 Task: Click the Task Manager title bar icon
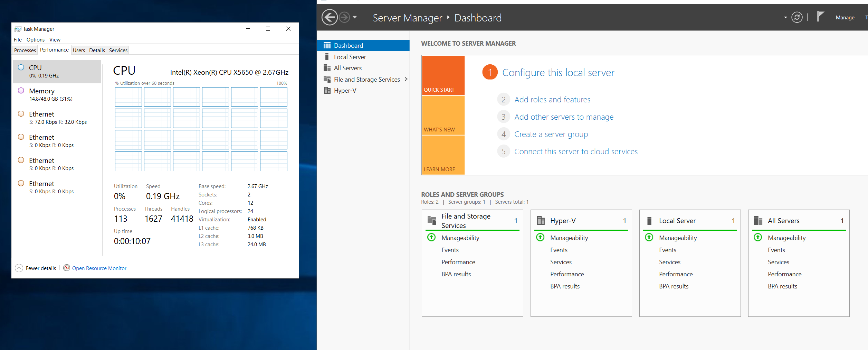click(x=18, y=29)
